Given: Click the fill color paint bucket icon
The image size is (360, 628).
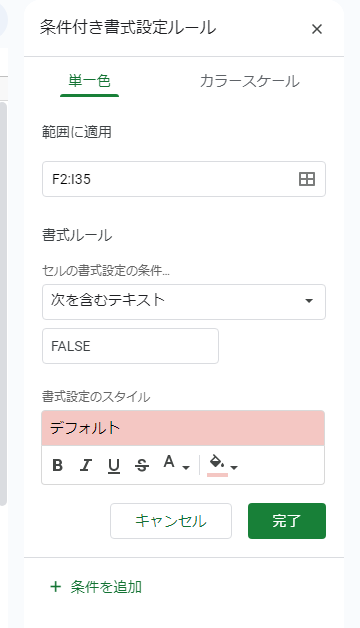Looking at the screenshot, I should (x=217, y=464).
